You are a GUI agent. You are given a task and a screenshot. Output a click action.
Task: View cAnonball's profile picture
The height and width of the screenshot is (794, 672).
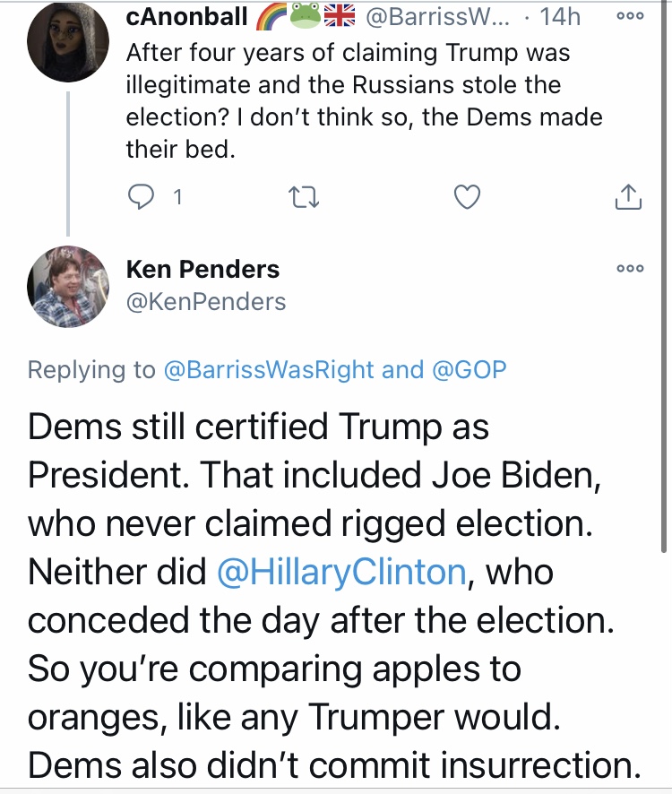point(68,41)
